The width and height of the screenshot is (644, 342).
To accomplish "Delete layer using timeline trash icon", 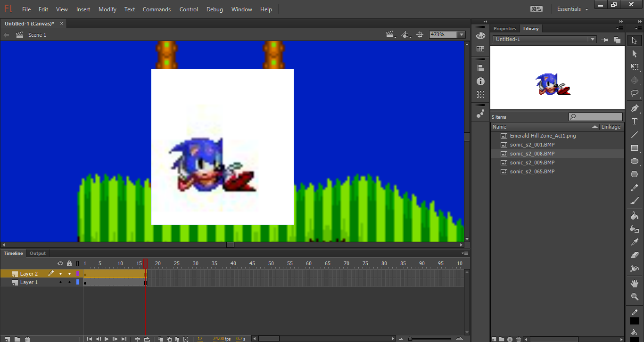I will [28, 339].
